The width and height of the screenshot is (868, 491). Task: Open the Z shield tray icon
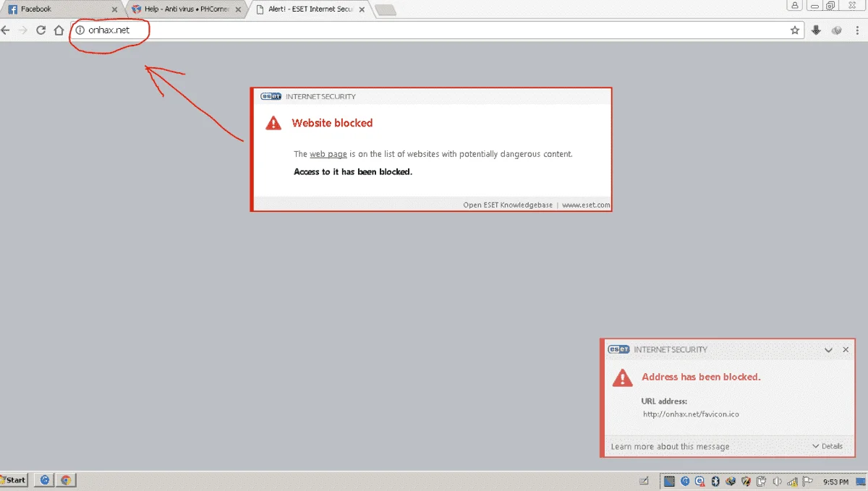(x=746, y=481)
